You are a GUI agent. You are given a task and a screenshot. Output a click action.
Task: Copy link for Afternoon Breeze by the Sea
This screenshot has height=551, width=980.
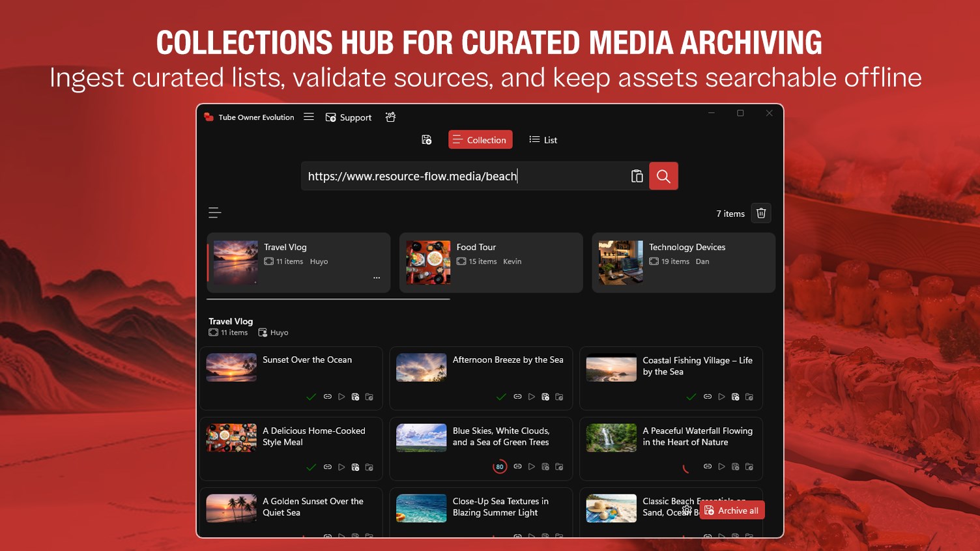pyautogui.click(x=517, y=397)
